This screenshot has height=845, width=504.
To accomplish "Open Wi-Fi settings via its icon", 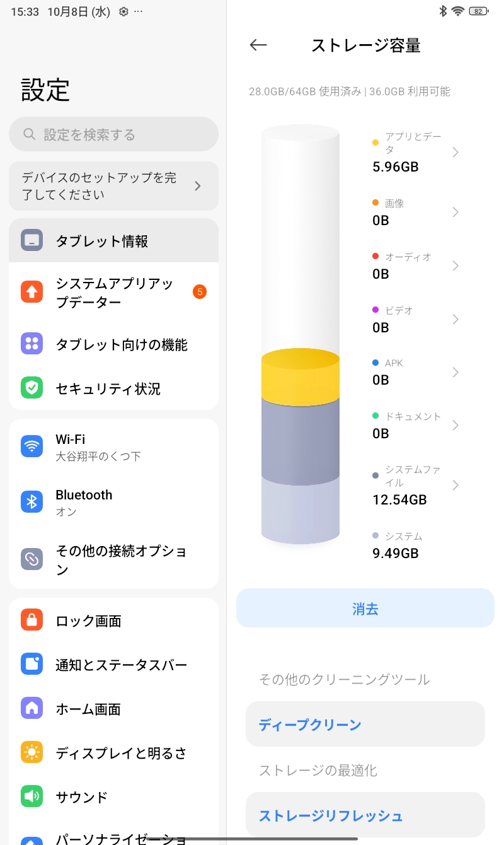I will tap(31, 446).
